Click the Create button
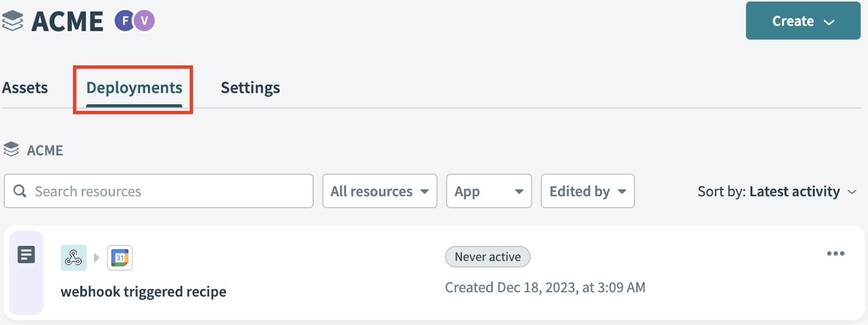Image resolution: width=868 pixels, height=325 pixels. tap(802, 21)
